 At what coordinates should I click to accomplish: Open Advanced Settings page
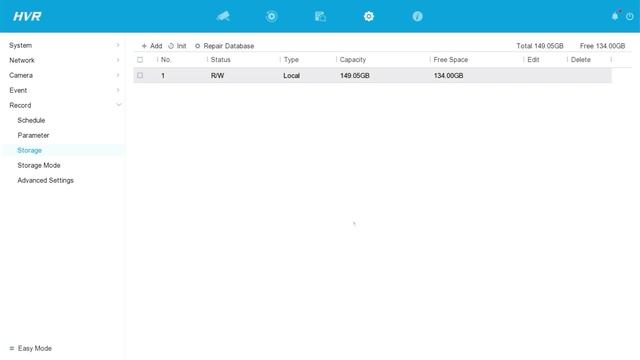pyautogui.click(x=45, y=180)
